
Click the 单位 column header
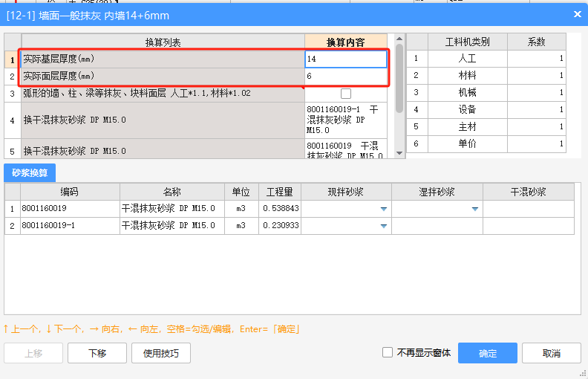pos(241,192)
